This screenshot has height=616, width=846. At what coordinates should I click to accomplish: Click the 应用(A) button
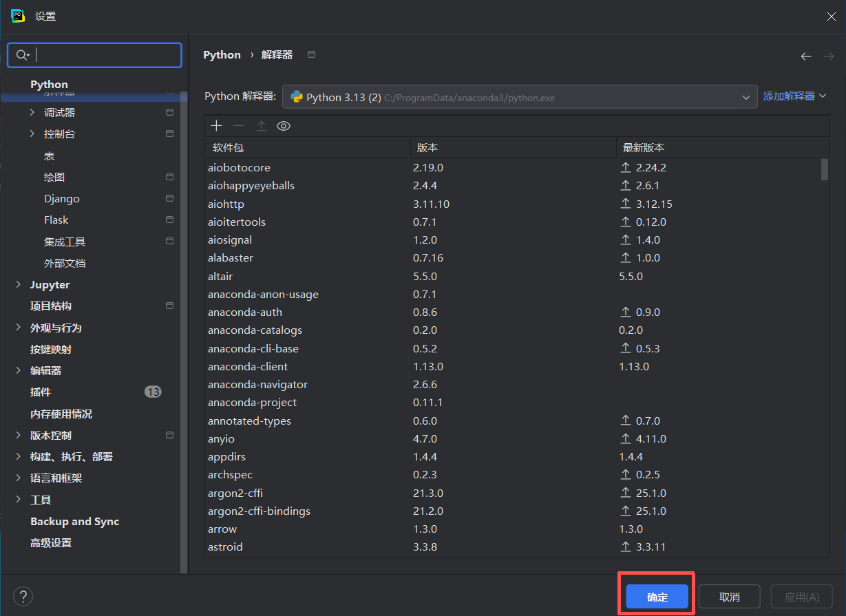point(802,597)
